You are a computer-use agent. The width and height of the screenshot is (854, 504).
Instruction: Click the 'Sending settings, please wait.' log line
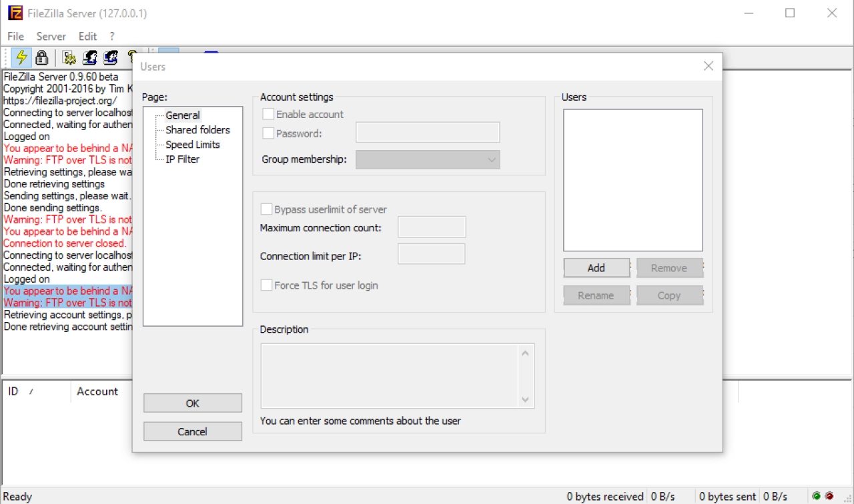coord(67,196)
